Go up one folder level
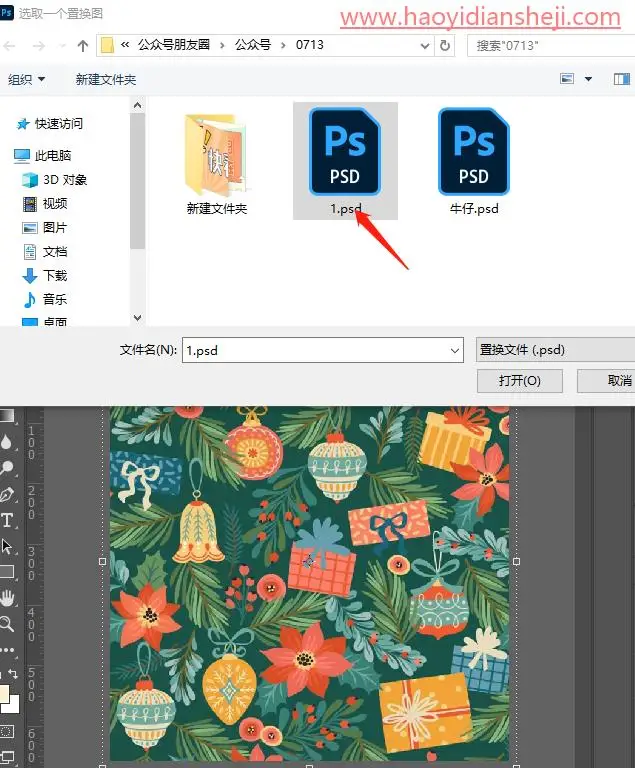Image resolution: width=635 pixels, height=768 pixels. tap(83, 46)
